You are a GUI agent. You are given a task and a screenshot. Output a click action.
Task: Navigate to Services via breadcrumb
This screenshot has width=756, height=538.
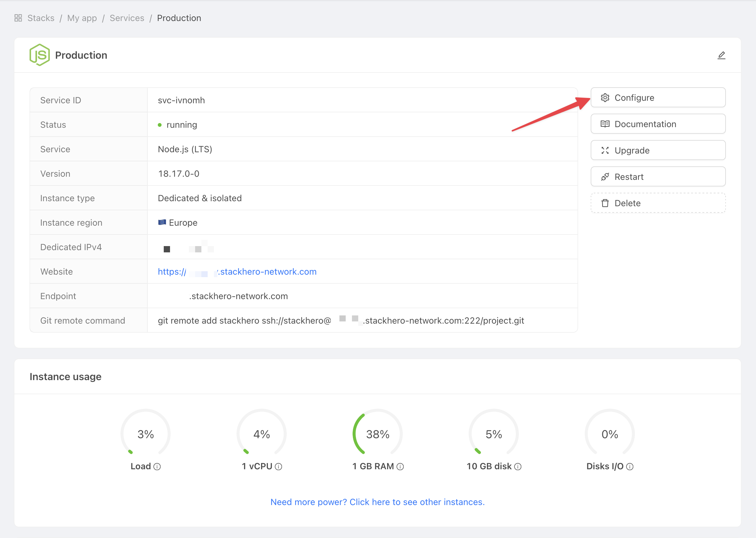point(127,18)
